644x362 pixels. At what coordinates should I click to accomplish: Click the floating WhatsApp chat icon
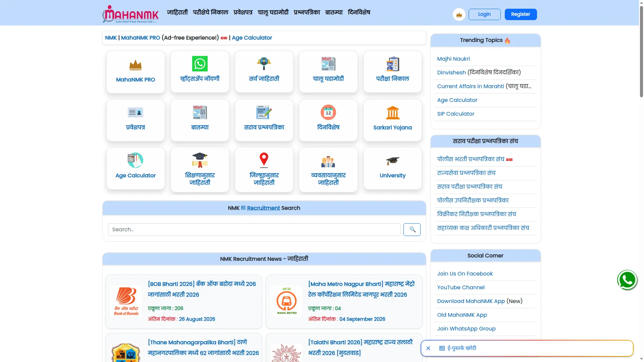point(627,280)
